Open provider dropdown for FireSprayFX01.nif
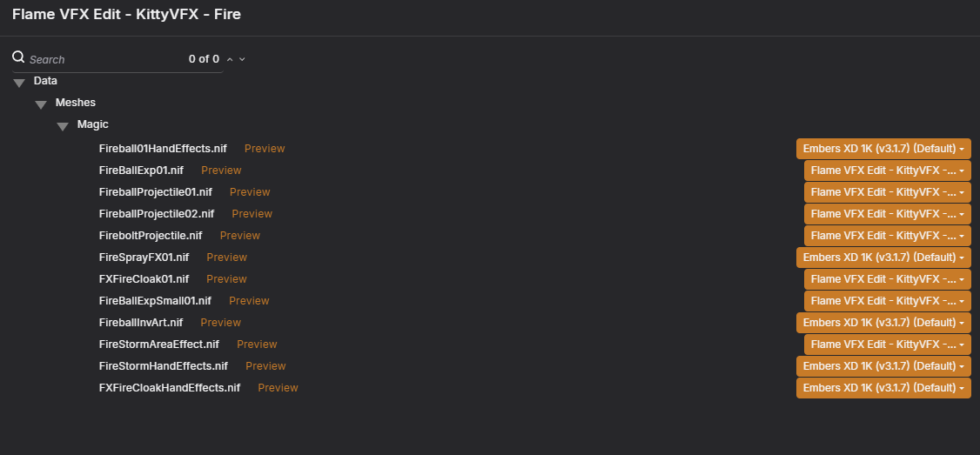The height and width of the screenshot is (455, 980). click(883, 258)
